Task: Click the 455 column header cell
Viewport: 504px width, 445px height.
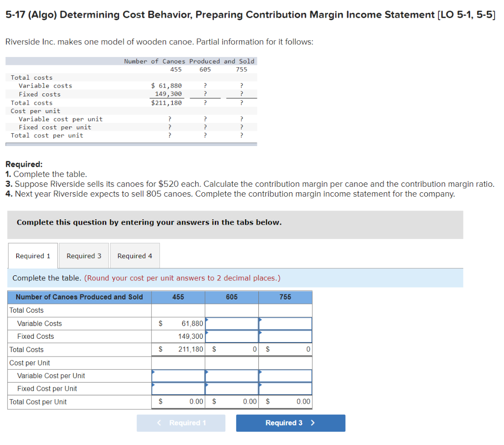Action: tap(178, 297)
